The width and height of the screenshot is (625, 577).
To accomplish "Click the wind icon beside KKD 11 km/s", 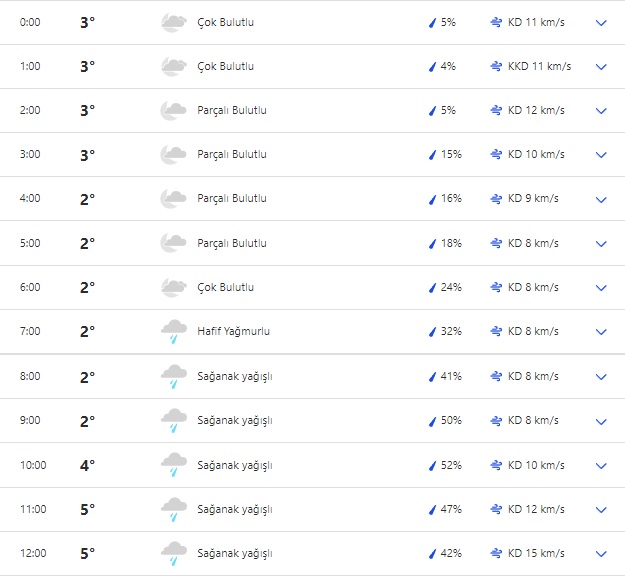I will (496, 66).
